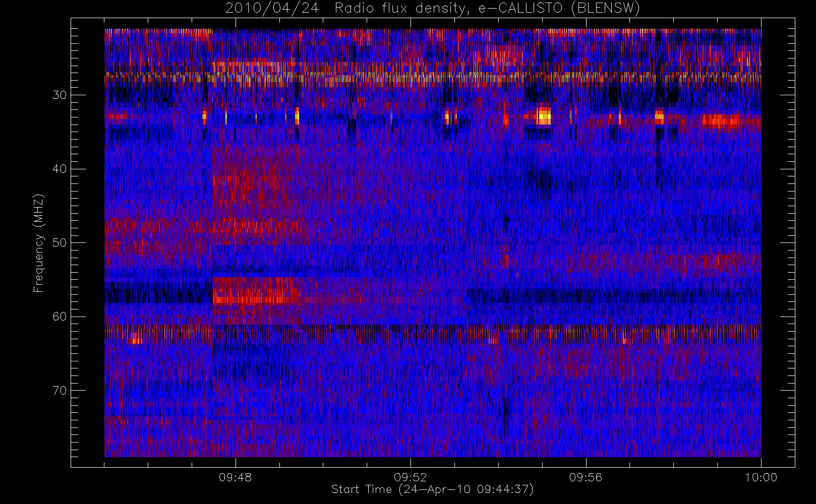Image resolution: width=816 pixels, height=504 pixels.
Task: Click the 09:48 time tick label
Action: 236,477
